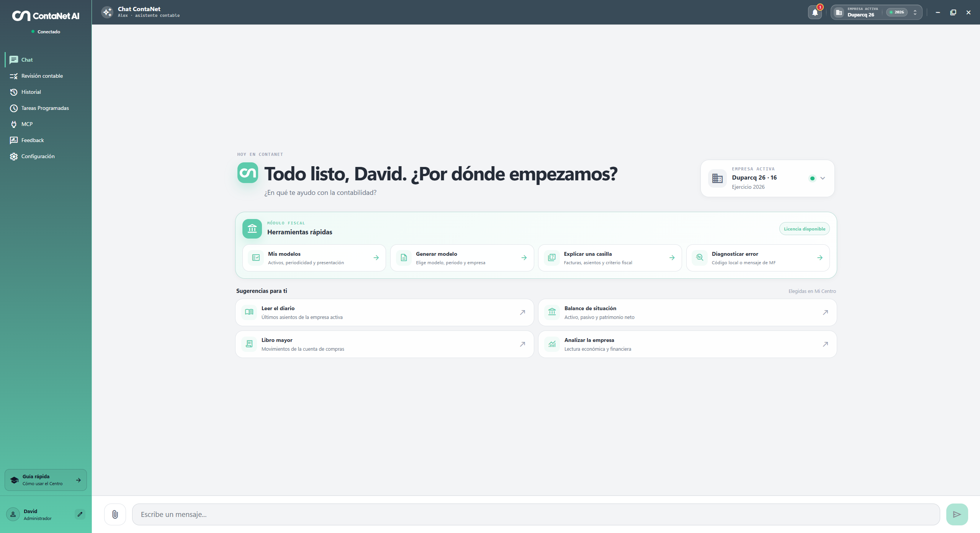Screen dimensions: 980x533
Task: Click the Empresa activa Duparcq 26 building icon in card
Action: (x=717, y=178)
